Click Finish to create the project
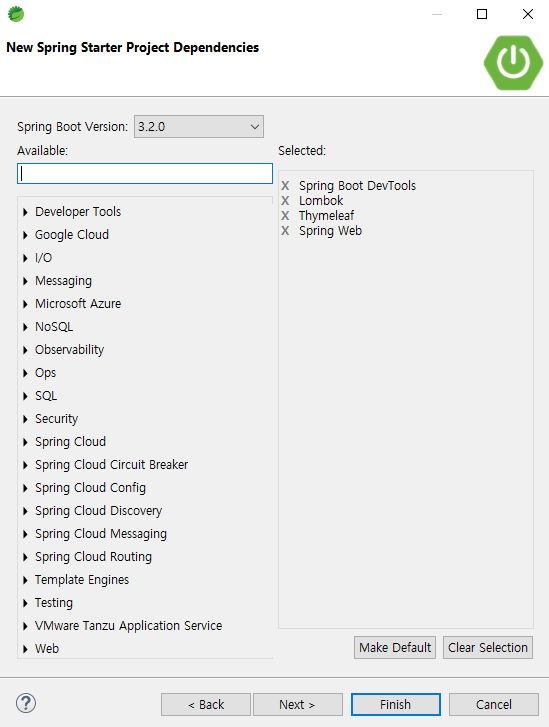This screenshot has height=727, width=549. point(396,705)
